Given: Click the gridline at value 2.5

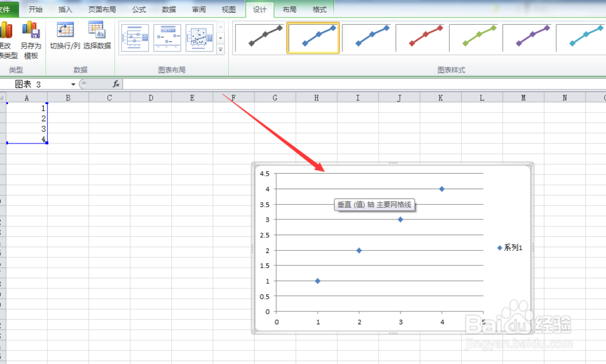Looking at the screenshot, I should 379,235.
